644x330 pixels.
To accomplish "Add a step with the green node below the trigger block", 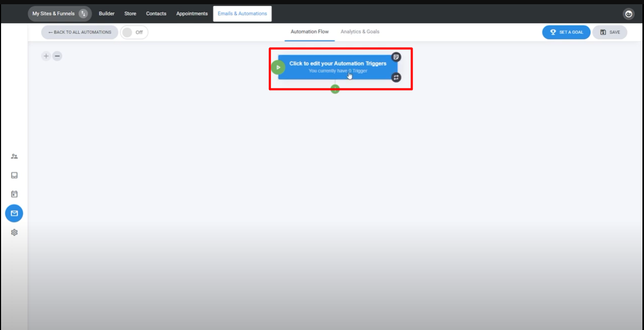I will (x=335, y=89).
